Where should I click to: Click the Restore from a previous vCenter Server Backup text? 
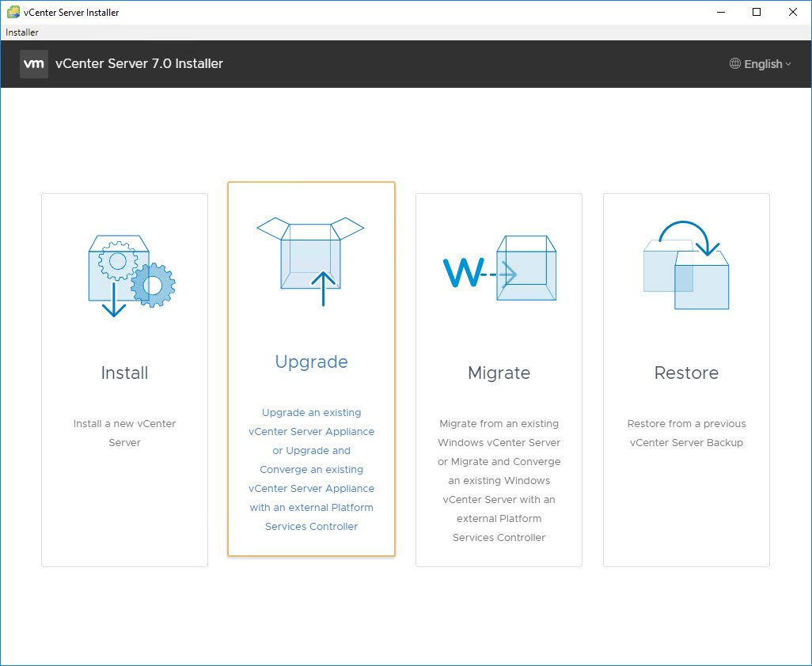pos(685,433)
